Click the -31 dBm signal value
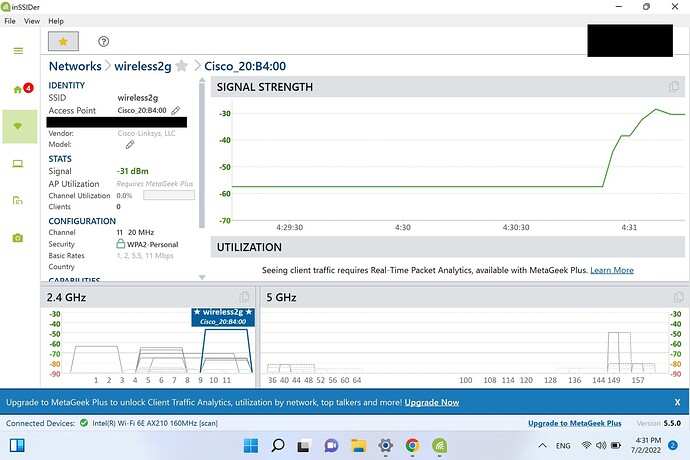The image size is (690, 460). 132,171
